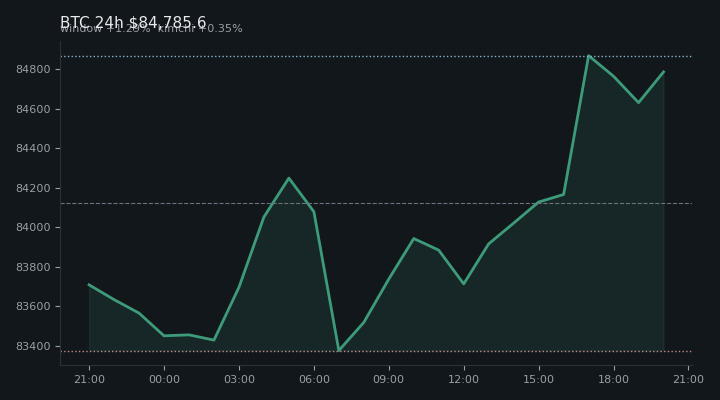Click the 84600 price axis label
The height and width of the screenshot is (400, 720).
(33, 109)
